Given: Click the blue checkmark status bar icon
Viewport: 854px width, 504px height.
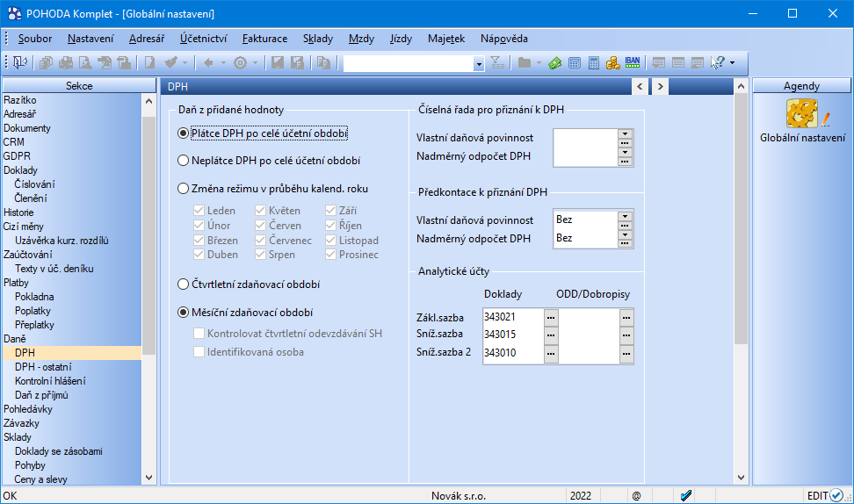Looking at the screenshot, I should click(686, 495).
